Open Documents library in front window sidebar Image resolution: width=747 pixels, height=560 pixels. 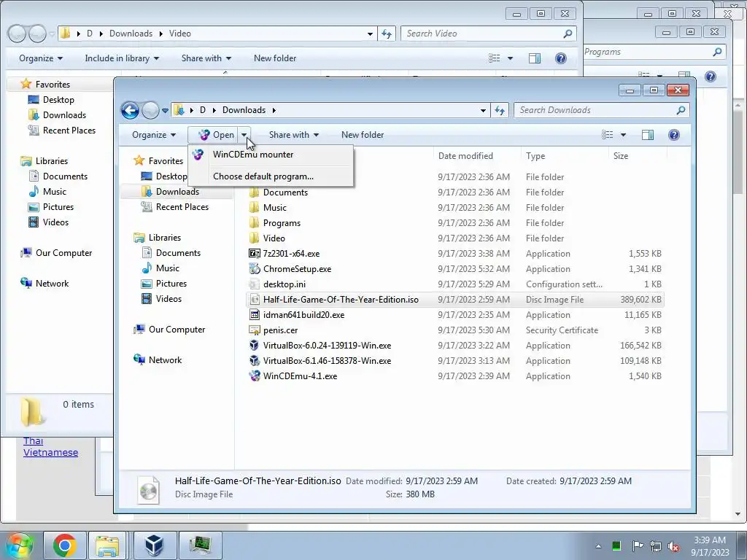tap(178, 252)
